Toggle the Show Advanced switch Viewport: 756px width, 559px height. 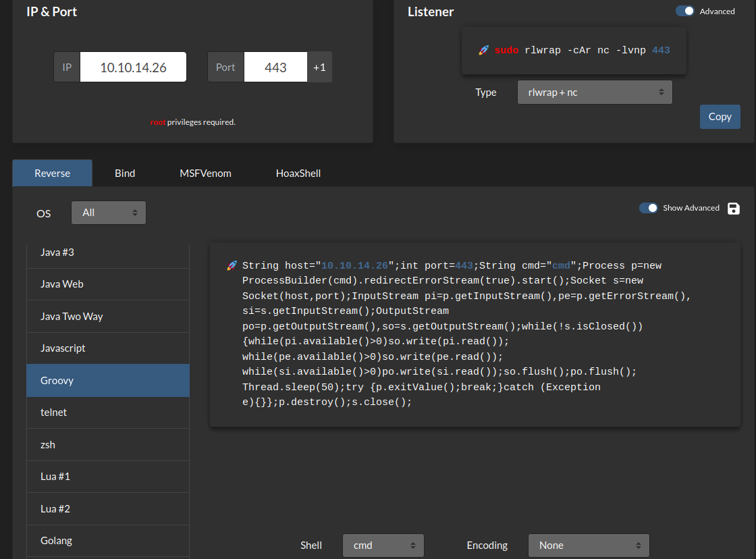649,208
